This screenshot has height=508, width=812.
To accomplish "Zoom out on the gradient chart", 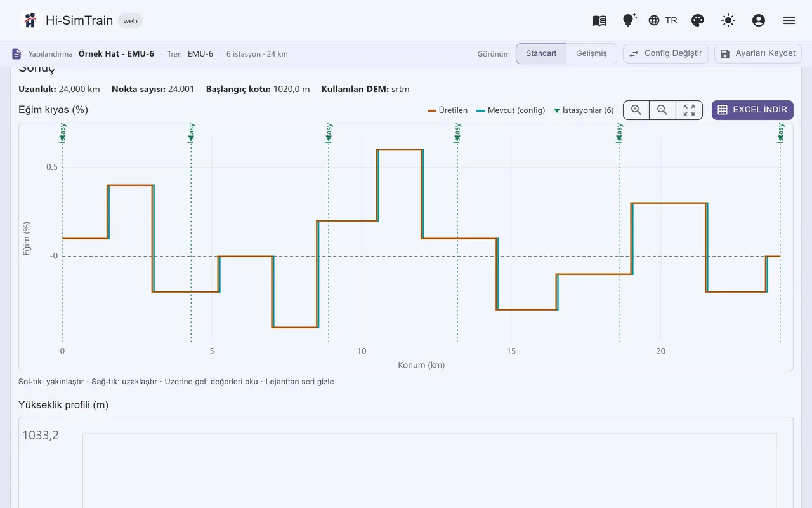I will point(662,110).
